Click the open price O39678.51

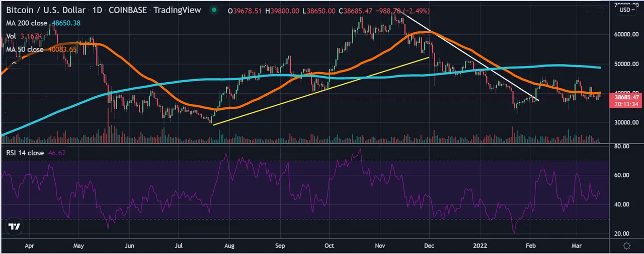pyautogui.click(x=246, y=11)
